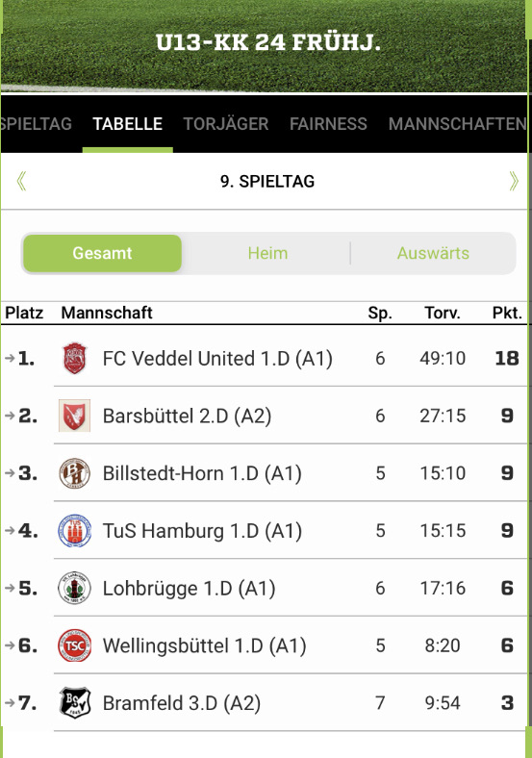The width and height of the screenshot is (532, 758).
Task: Open the Spieltag tab
Action: [x=37, y=124]
